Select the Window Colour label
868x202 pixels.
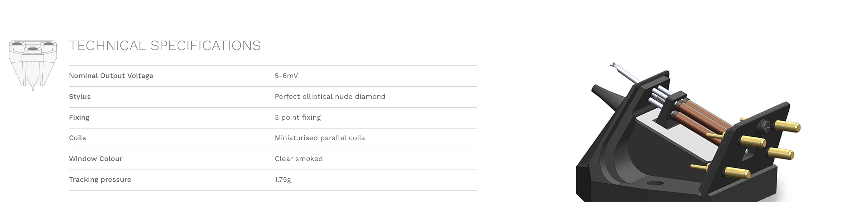tap(96, 159)
